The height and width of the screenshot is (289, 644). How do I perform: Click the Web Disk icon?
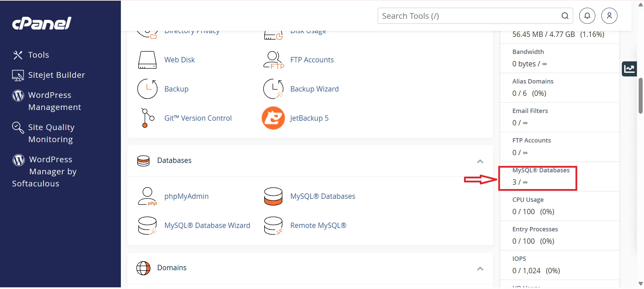point(147,60)
